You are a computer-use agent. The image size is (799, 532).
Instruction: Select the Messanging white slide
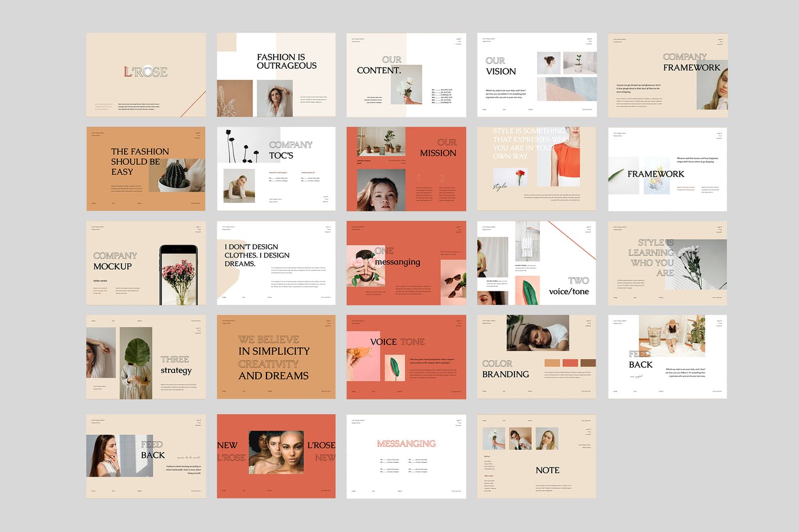406,456
